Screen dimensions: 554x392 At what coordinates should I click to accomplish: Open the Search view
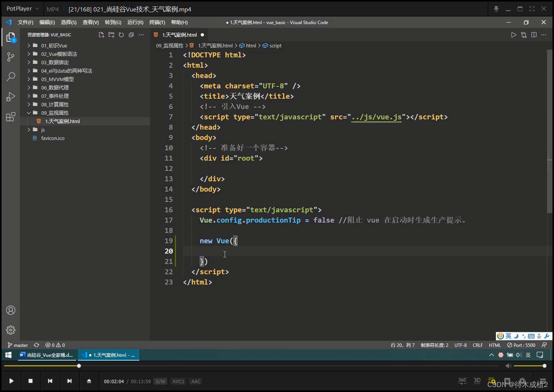coord(11,76)
